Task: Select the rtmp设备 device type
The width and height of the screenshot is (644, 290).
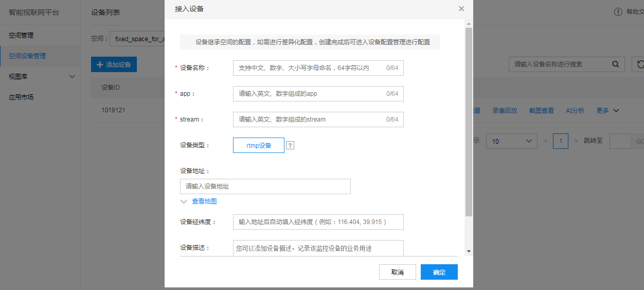Action: click(x=259, y=146)
